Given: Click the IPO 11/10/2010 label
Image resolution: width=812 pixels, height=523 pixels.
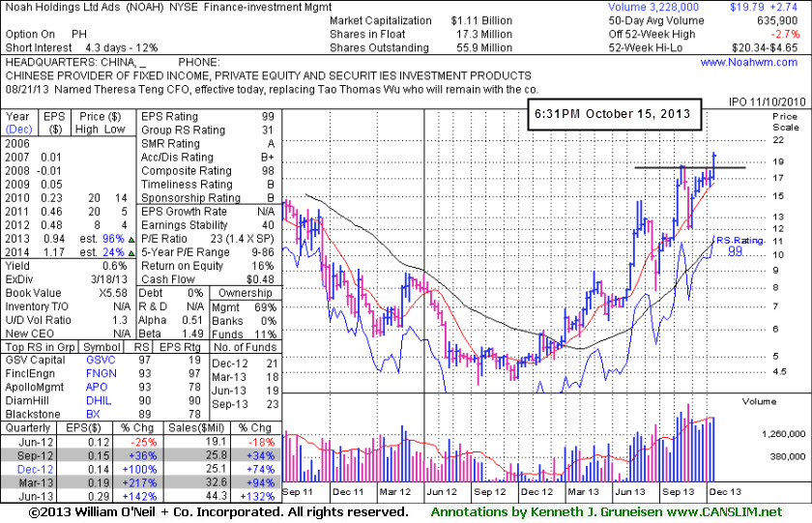Looking at the screenshot, I should (767, 102).
